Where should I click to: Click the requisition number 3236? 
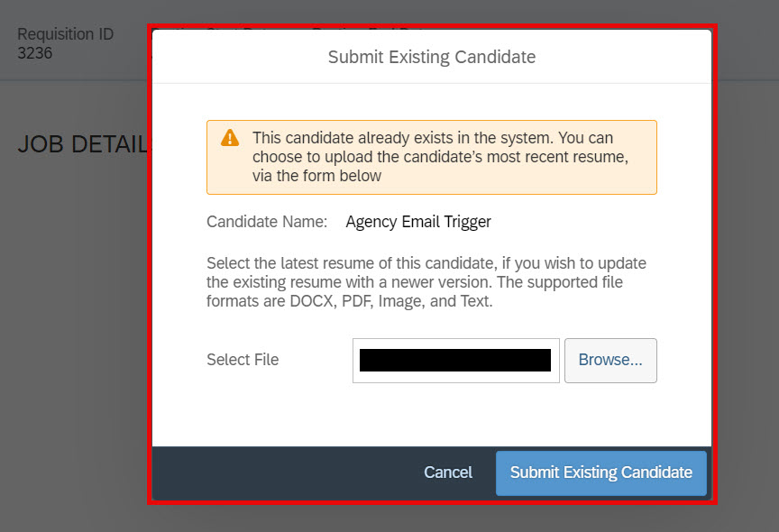click(35, 53)
